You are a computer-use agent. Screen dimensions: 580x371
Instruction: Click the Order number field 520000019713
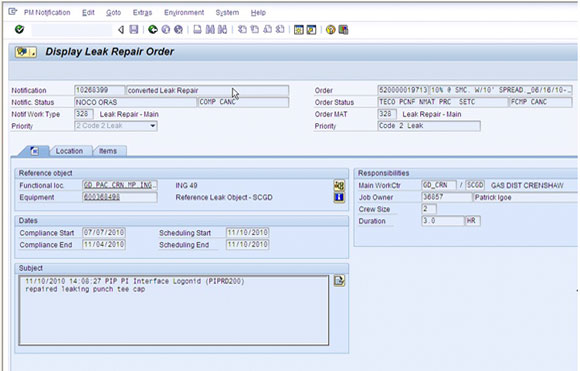pyautogui.click(x=403, y=90)
